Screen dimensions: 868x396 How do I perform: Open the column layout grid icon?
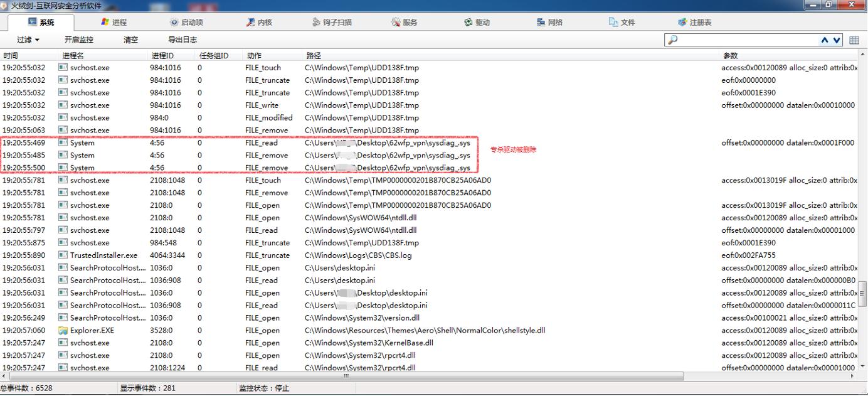point(854,40)
